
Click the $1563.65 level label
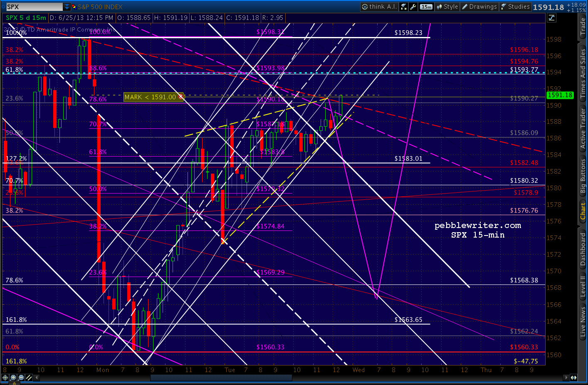point(408,320)
